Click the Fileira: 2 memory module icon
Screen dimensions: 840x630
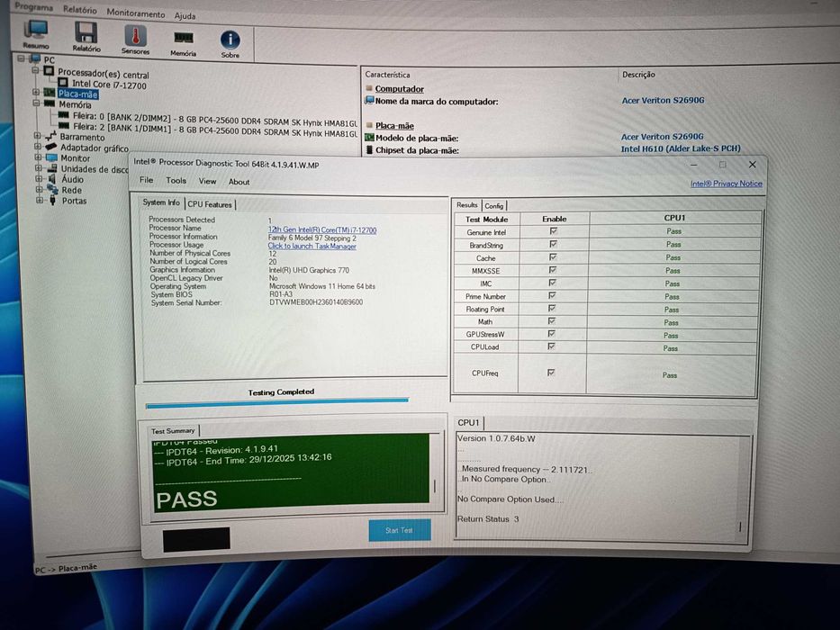[64, 125]
